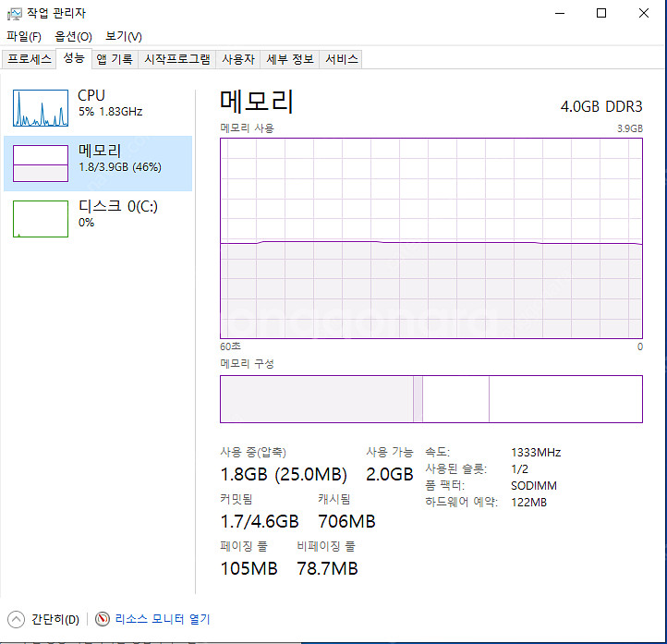
Task: Click the 메모리 구성 composition bar
Action: click(x=431, y=399)
